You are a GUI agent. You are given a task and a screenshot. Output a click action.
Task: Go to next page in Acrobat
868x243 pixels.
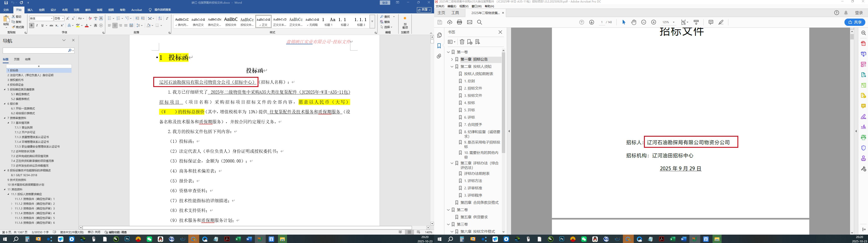click(x=591, y=22)
